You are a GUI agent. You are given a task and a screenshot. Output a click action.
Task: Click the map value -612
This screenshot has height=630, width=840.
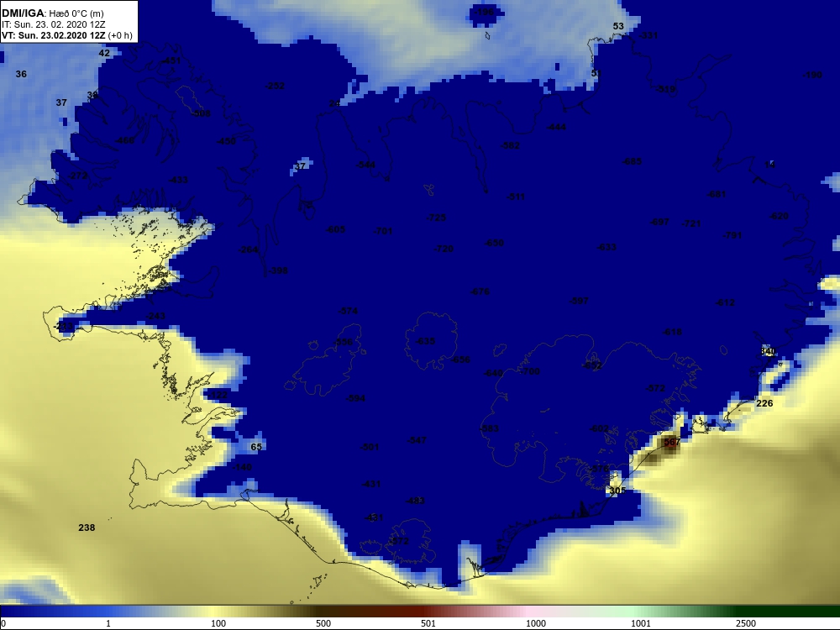tap(725, 302)
